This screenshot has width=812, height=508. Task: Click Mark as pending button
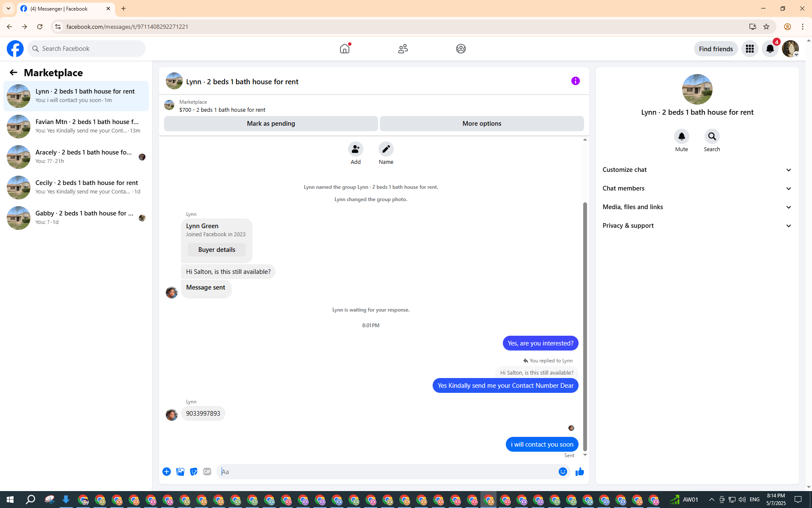(271, 124)
